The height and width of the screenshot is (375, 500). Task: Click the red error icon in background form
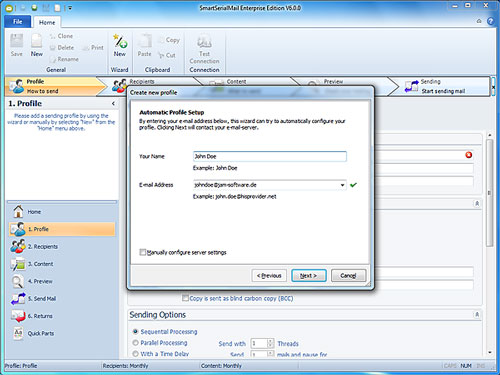point(469,155)
